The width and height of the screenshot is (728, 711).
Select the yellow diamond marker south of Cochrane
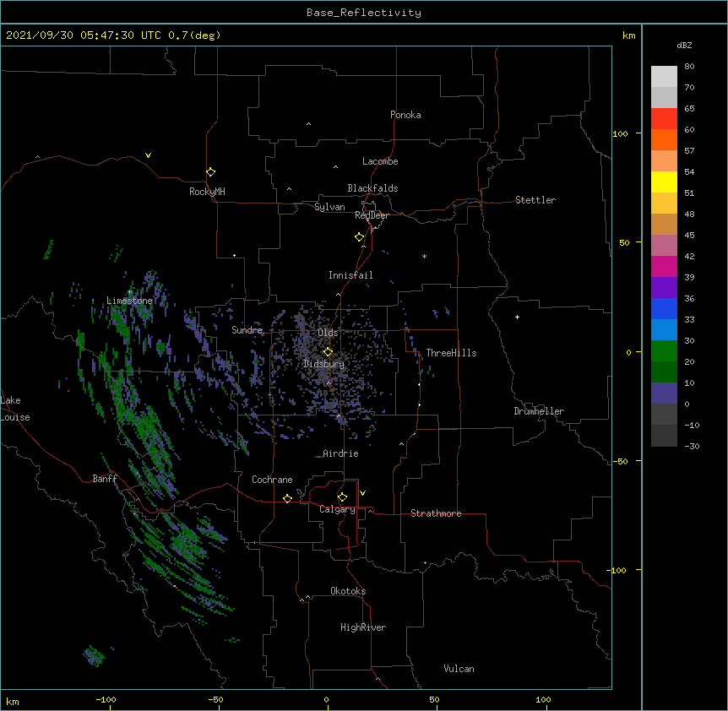pyautogui.click(x=287, y=498)
